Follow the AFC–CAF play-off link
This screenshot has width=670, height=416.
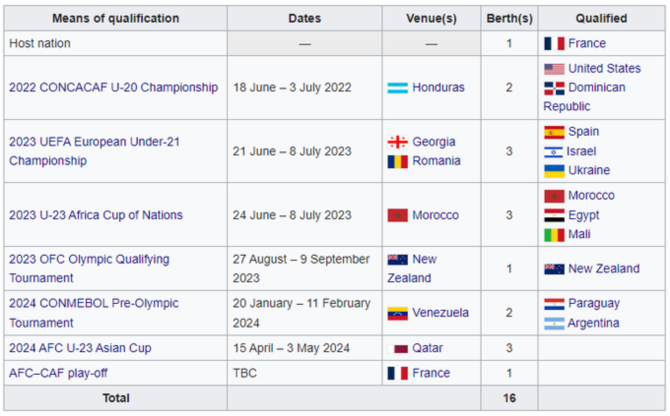pos(59,373)
